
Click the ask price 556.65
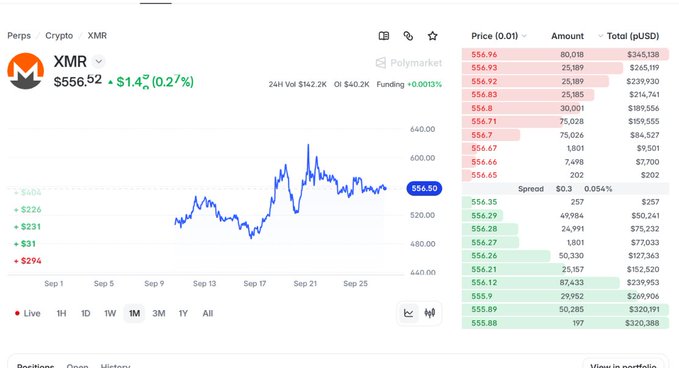484,175
